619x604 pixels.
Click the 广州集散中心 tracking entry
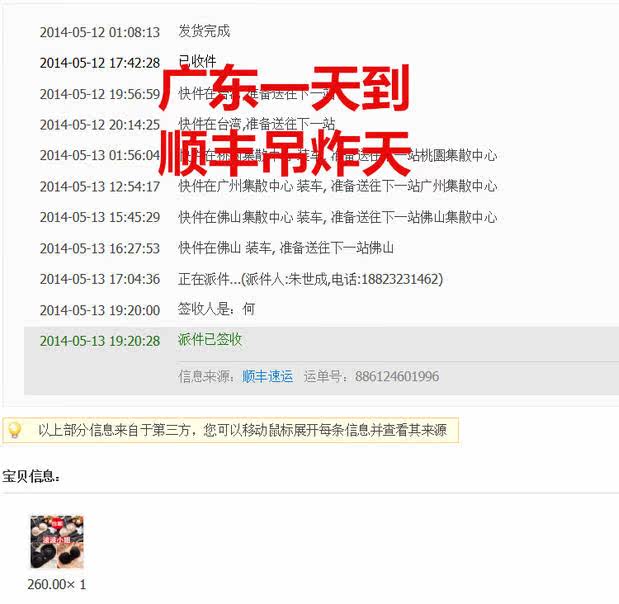click(x=338, y=186)
